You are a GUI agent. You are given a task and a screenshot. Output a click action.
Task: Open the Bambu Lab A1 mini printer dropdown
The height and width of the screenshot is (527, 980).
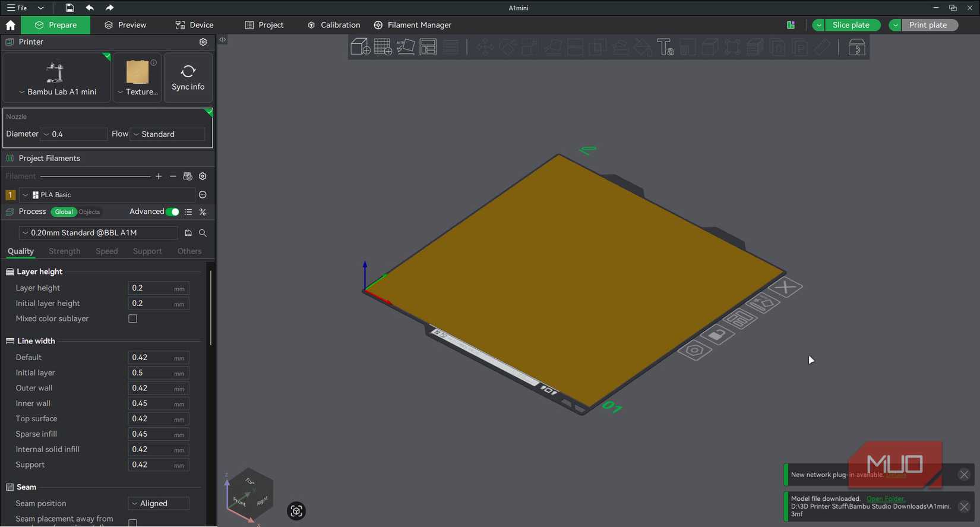(57, 78)
